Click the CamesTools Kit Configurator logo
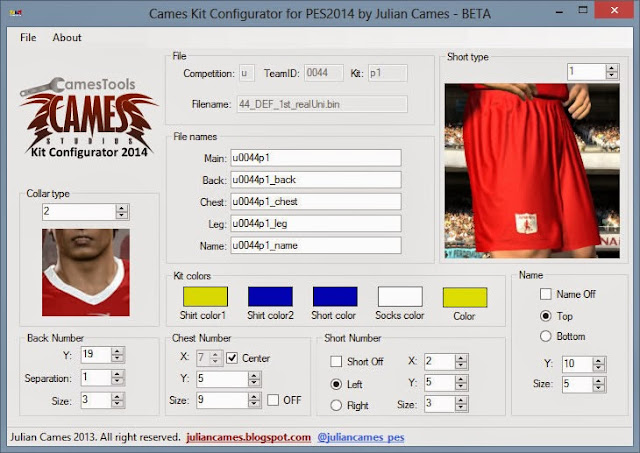The width and height of the screenshot is (640, 453). click(x=89, y=117)
